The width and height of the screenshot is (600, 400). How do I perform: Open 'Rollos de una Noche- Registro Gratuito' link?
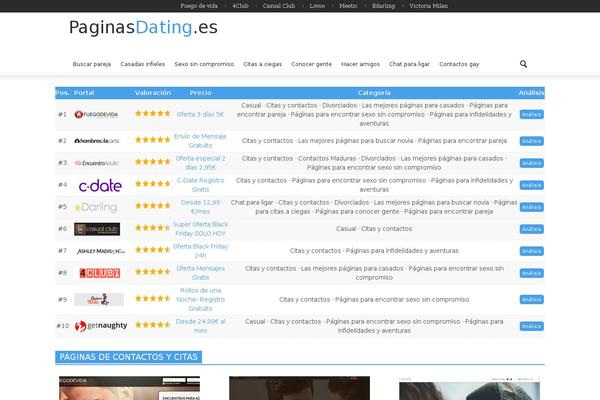point(200,299)
